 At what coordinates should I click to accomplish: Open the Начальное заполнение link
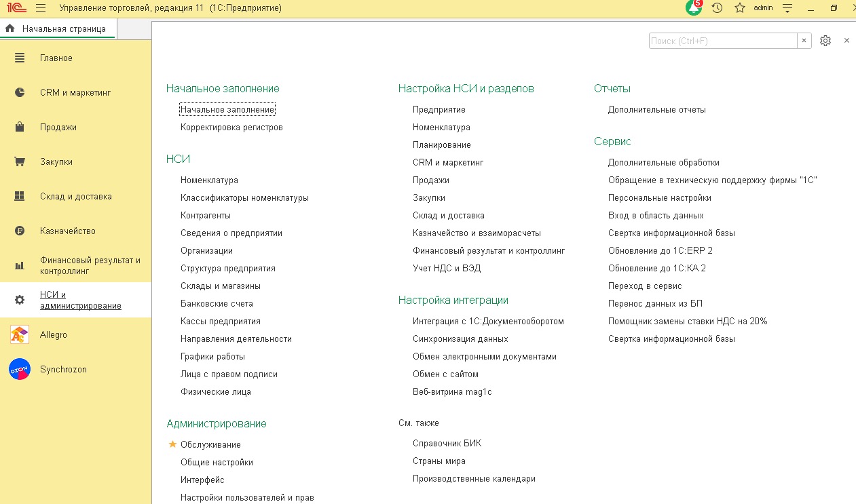(x=227, y=109)
